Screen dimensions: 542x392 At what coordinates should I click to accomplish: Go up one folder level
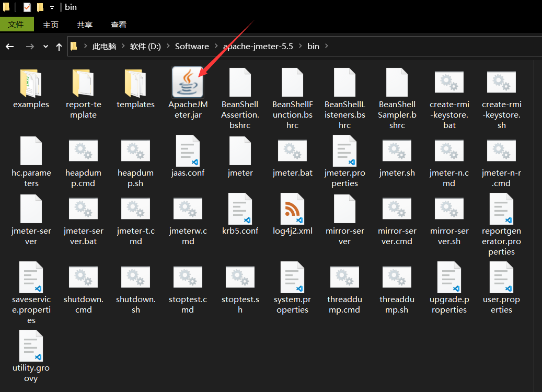coord(59,47)
